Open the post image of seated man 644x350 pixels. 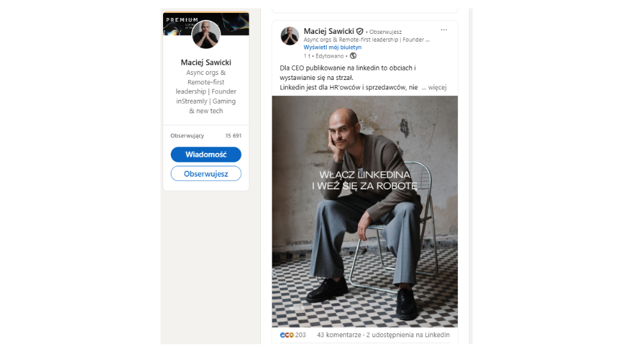pyautogui.click(x=365, y=212)
